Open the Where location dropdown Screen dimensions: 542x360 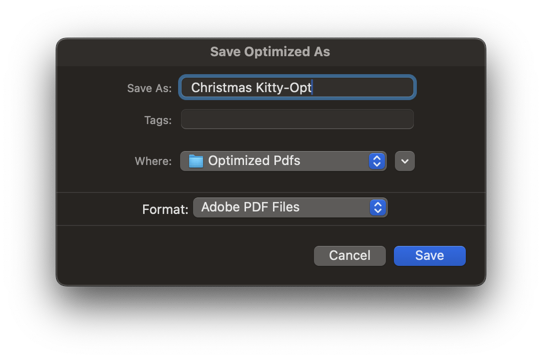point(283,161)
